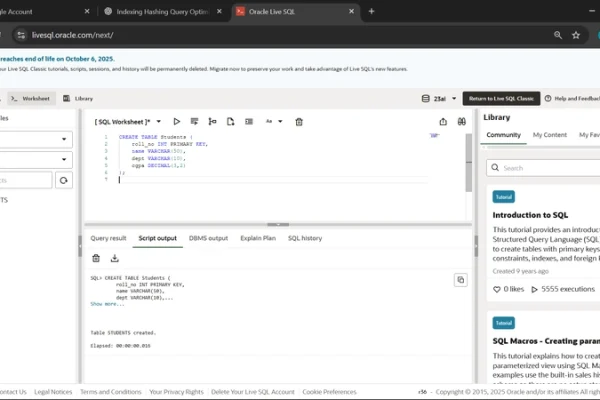Clear the worksheet with trash icon

point(298,121)
